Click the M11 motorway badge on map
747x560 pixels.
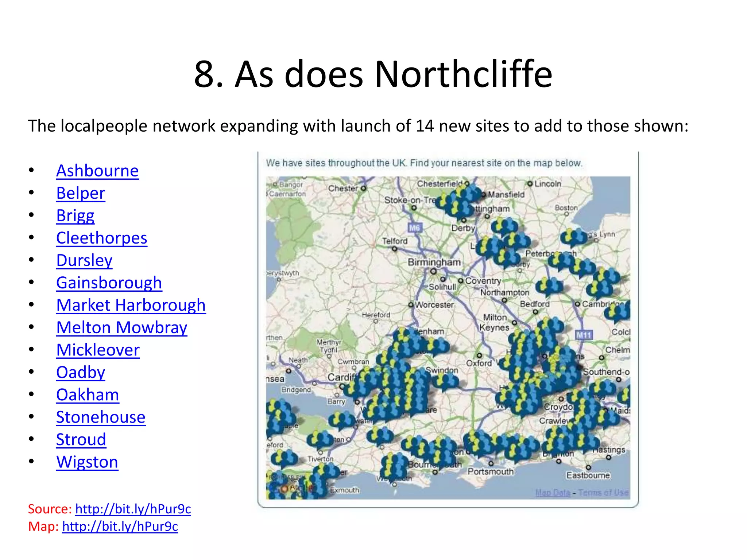pos(584,335)
